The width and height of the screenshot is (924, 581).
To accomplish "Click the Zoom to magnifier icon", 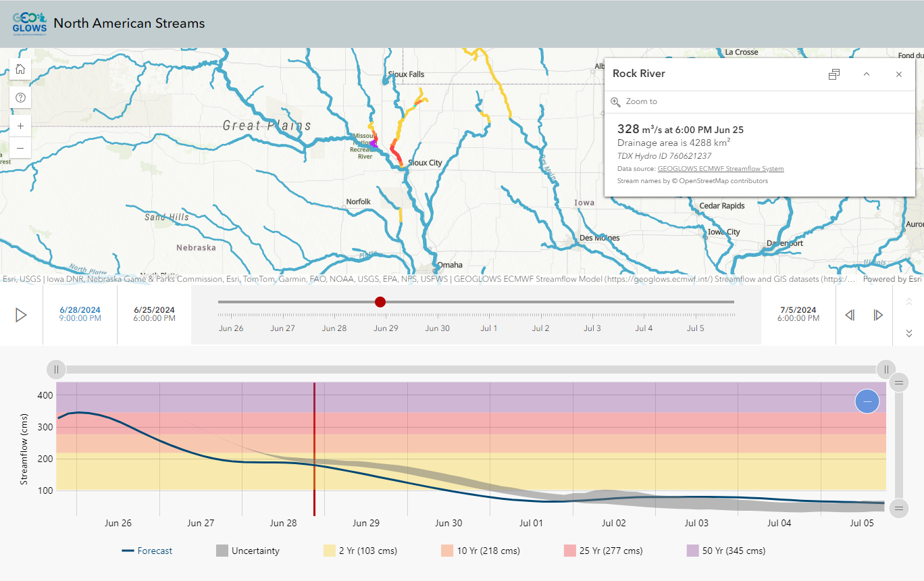I will (x=615, y=101).
